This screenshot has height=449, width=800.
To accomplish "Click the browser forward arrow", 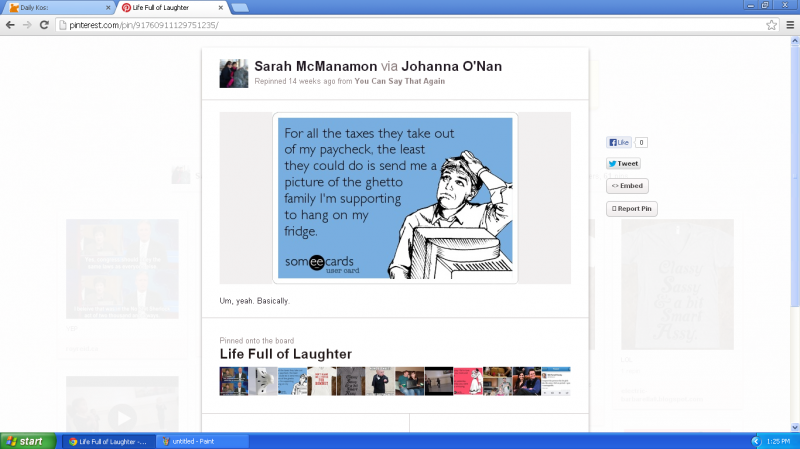I will 27,24.
